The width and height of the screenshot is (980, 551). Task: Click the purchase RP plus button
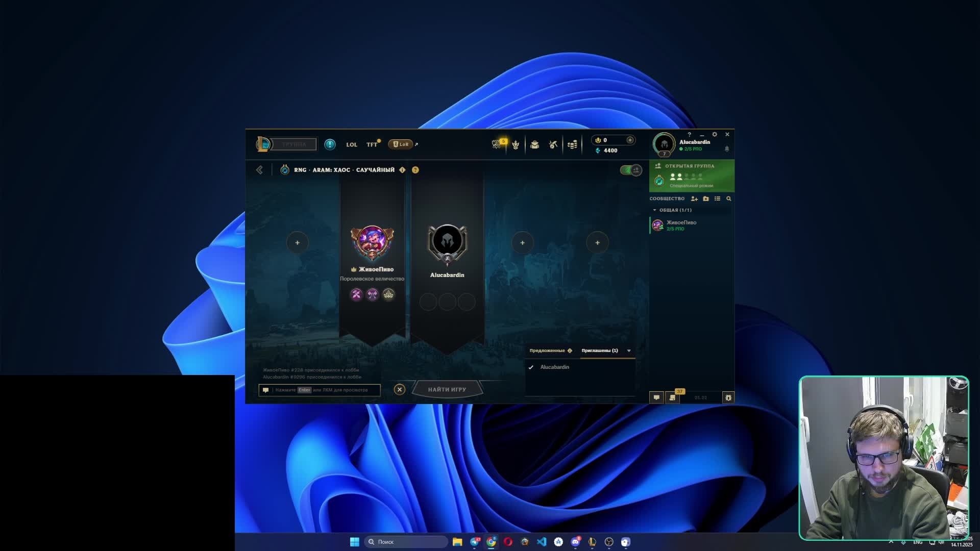pos(630,140)
